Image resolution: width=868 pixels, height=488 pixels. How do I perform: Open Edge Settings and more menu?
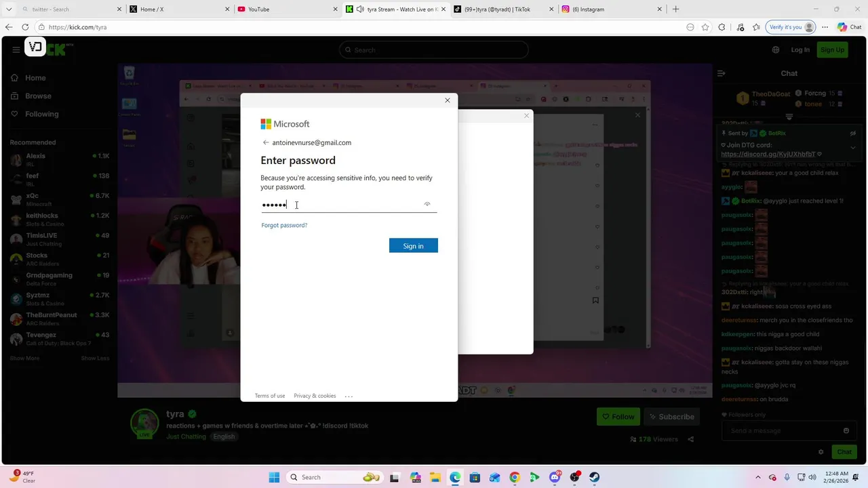point(825,27)
